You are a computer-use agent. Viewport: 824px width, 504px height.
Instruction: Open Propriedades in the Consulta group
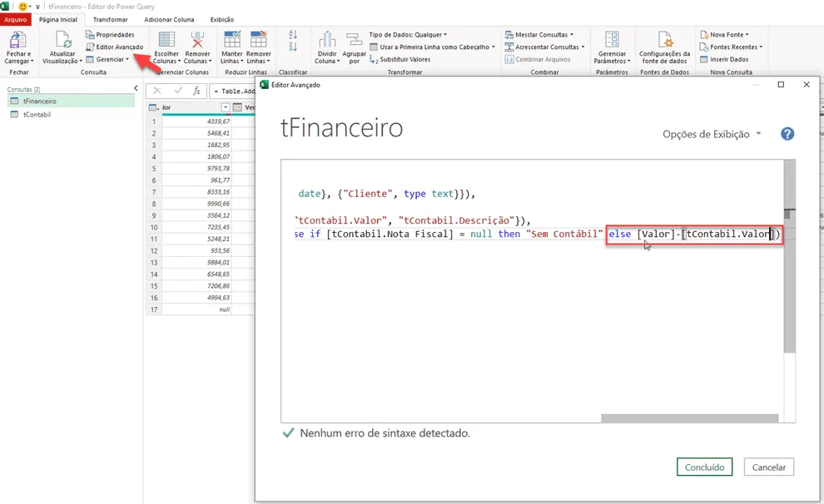(110, 35)
